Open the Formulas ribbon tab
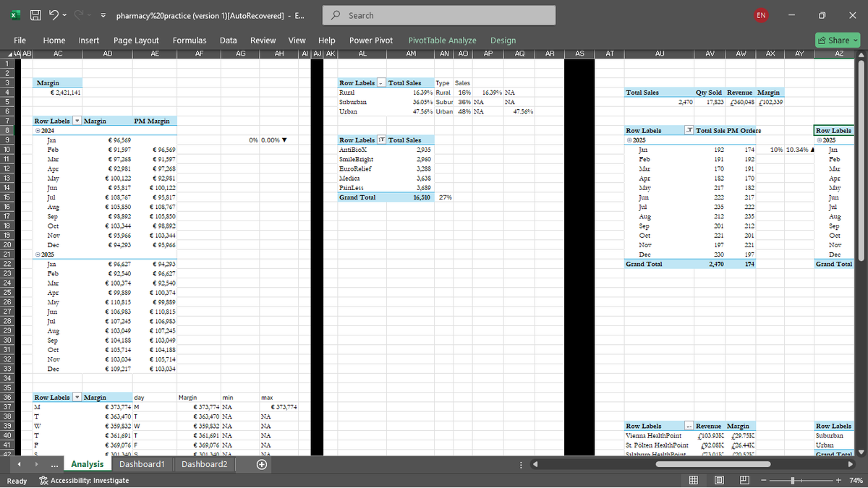Viewport: 868px width, 488px height. point(190,40)
